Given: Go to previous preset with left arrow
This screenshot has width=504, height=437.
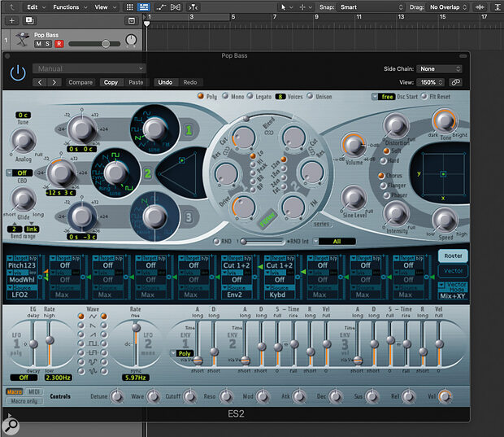Looking at the screenshot, I should click(40, 82).
